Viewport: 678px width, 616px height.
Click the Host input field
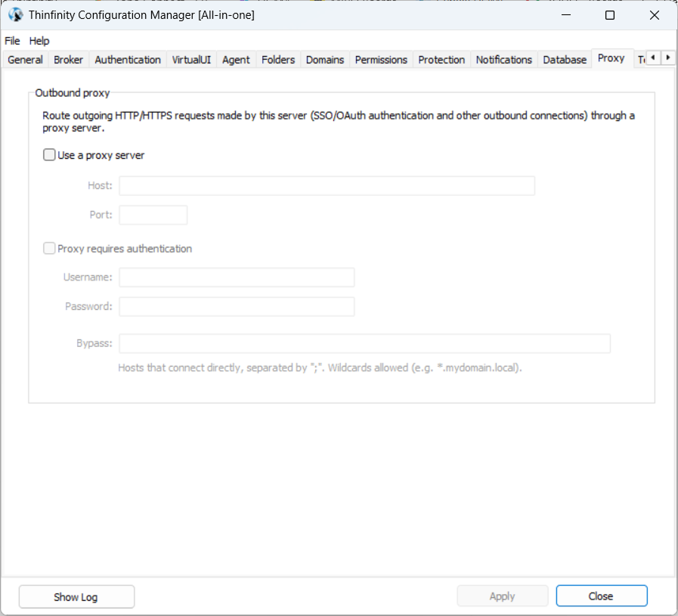pyautogui.click(x=327, y=185)
